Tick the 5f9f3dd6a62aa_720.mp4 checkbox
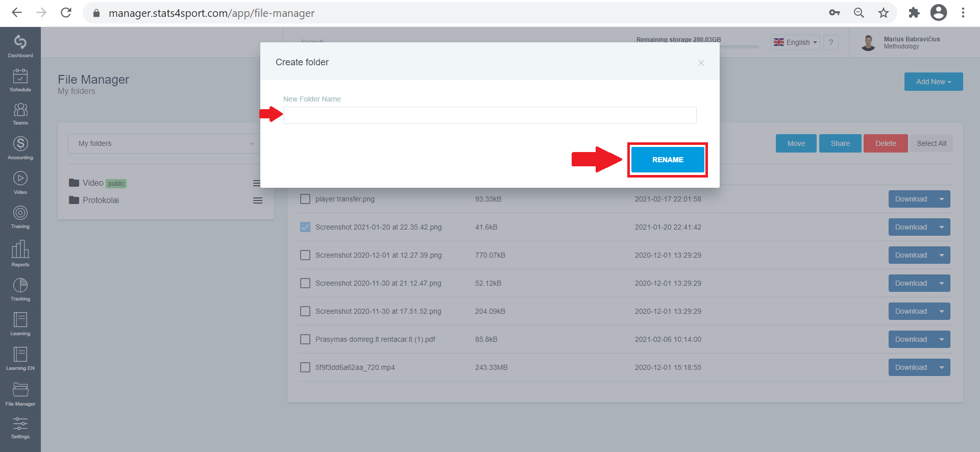980x452 pixels. pyautogui.click(x=305, y=367)
